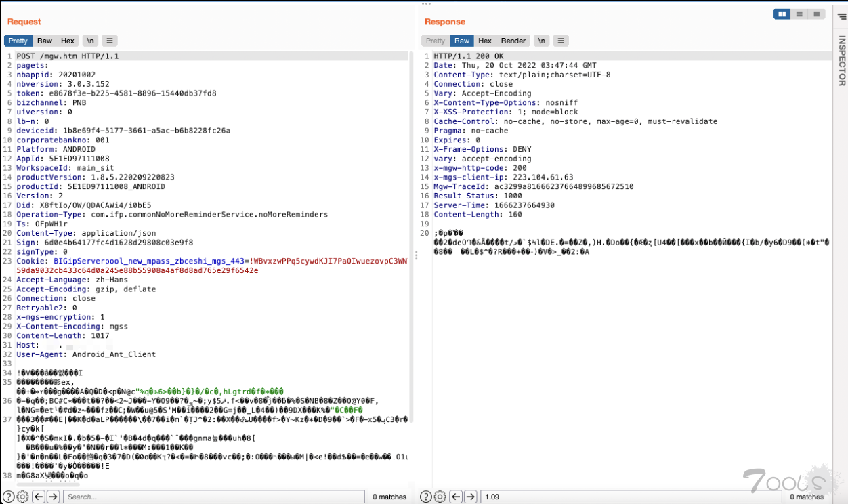Open Request search settings gear
The height and width of the screenshot is (504, 848).
22,497
